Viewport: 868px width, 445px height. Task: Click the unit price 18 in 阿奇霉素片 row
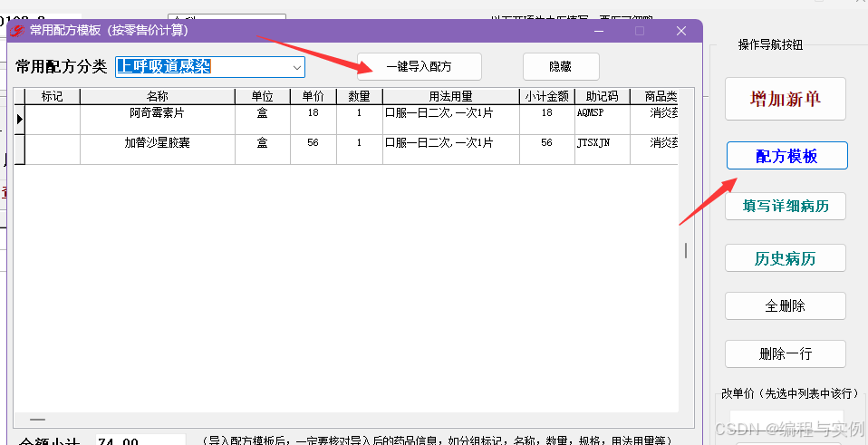pyautogui.click(x=313, y=120)
